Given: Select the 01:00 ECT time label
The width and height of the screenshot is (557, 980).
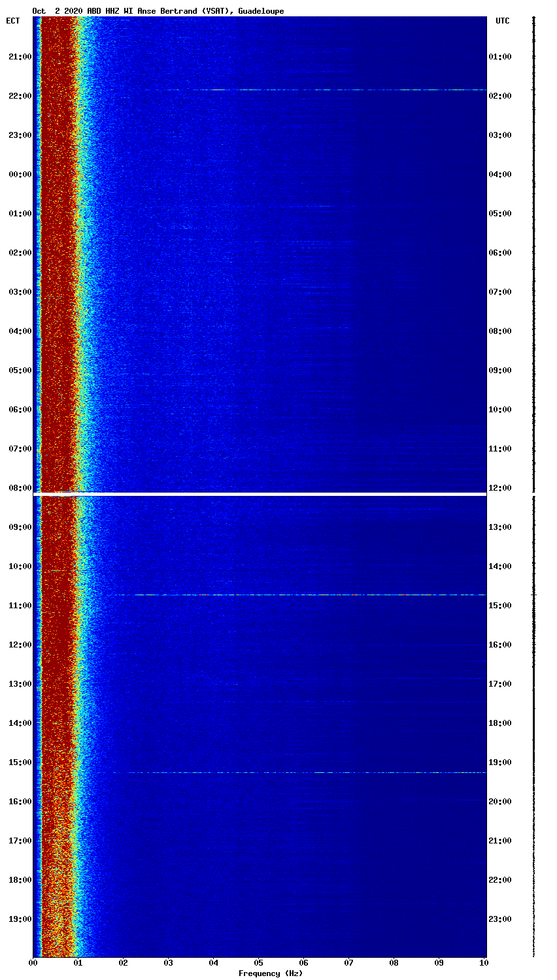Looking at the screenshot, I should click(20, 214).
